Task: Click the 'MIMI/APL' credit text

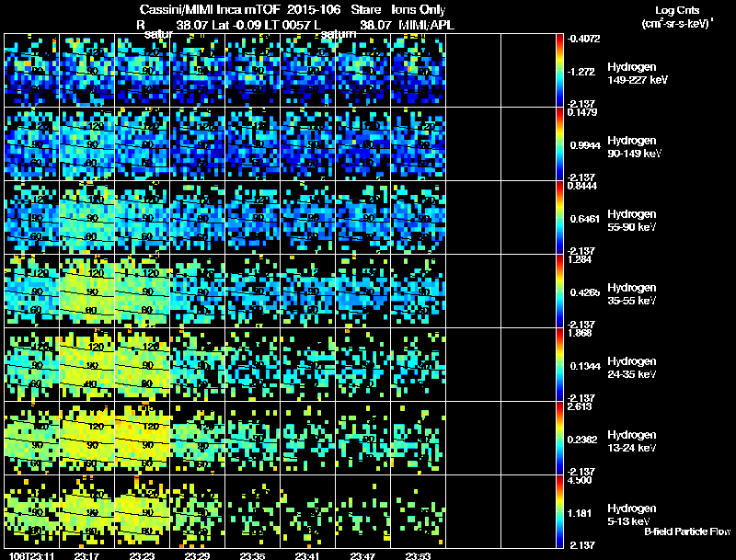Action: pyautogui.click(x=426, y=26)
